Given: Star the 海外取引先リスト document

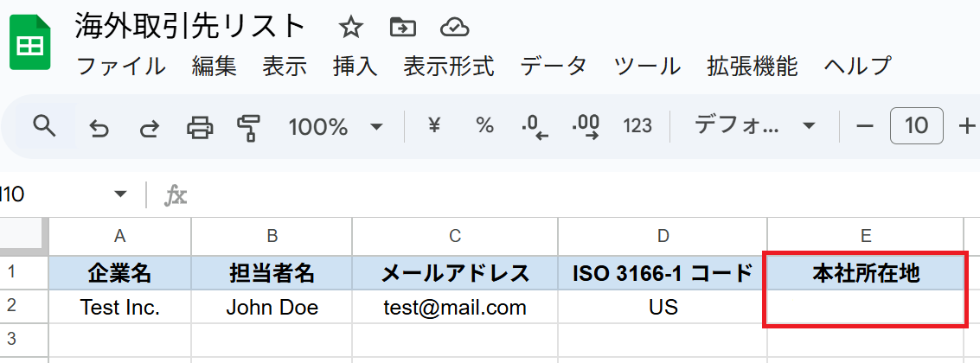Looking at the screenshot, I should click(x=349, y=28).
